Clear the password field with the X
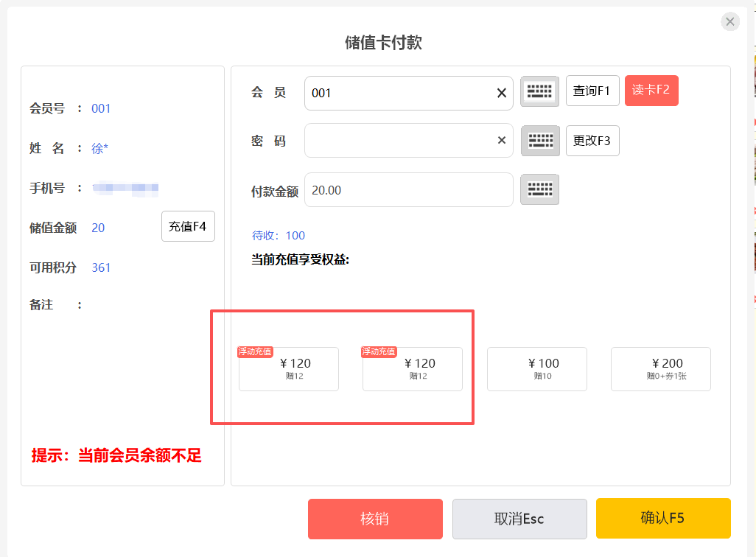756x557 pixels. (x=501, y=141)
